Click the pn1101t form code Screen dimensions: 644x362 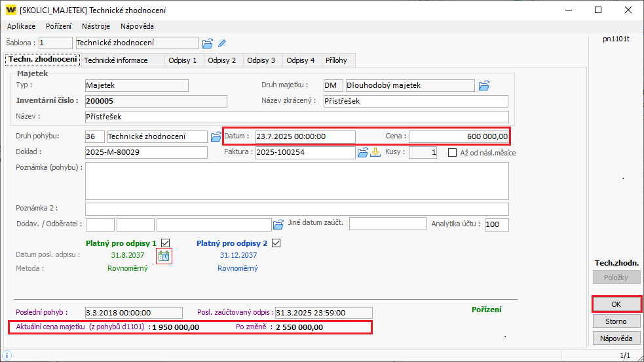(616, 39)
